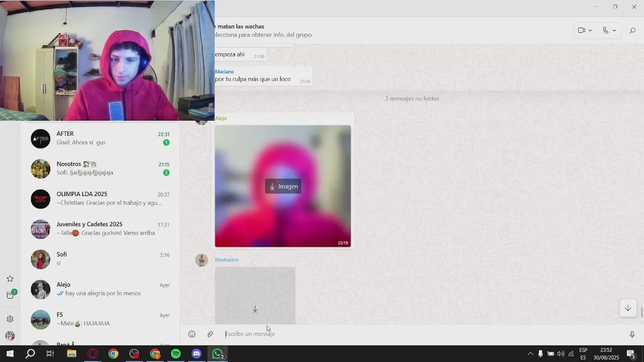This screenshot has height=362, width=644.
Task: Open your profile picture in sidebar
Action: (x=10, y=336)
